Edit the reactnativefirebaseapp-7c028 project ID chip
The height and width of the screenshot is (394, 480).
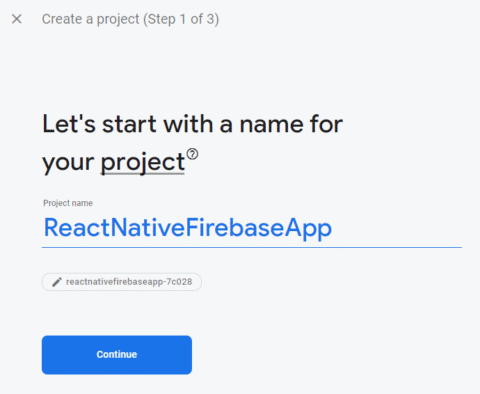(x=122, y=282)
